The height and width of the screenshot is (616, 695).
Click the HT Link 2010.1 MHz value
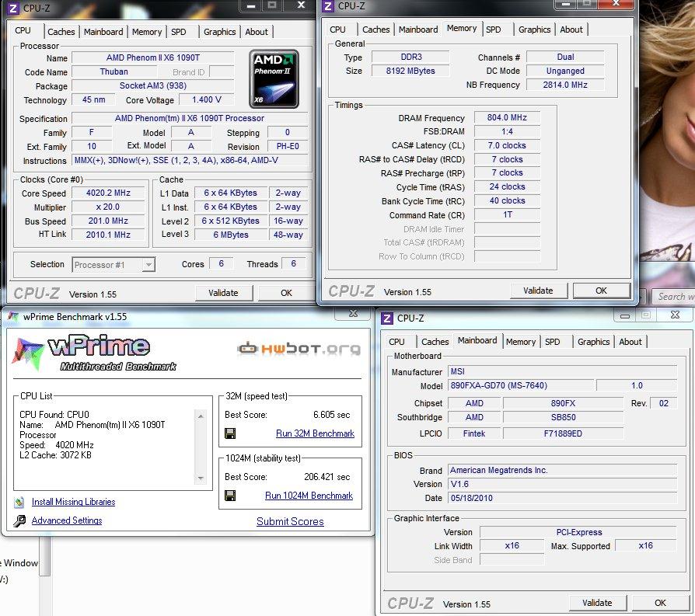[x=108, y=235]
